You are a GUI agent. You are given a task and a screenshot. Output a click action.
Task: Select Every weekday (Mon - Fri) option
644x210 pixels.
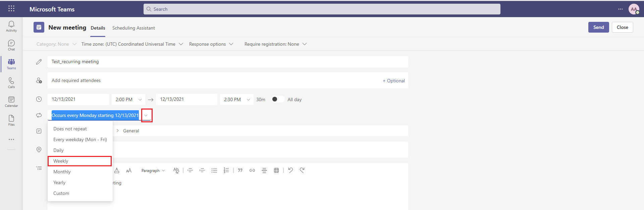pos(80,139)
